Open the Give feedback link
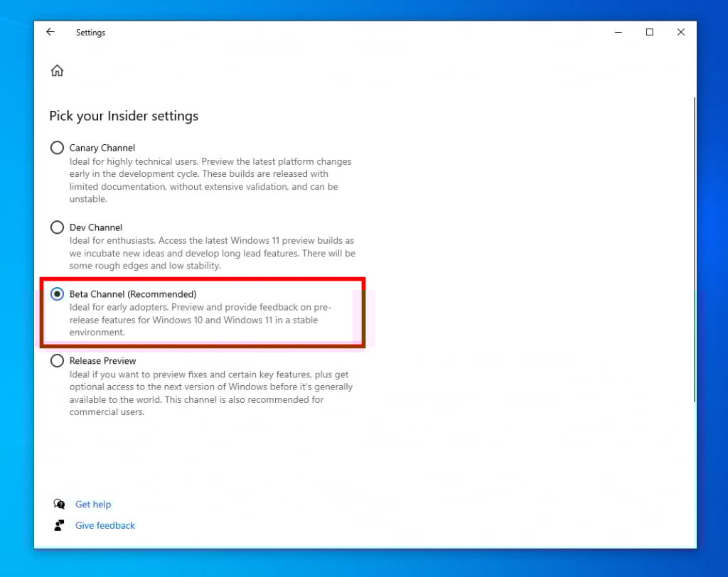728x577 pixels. (x=105, y=525)
